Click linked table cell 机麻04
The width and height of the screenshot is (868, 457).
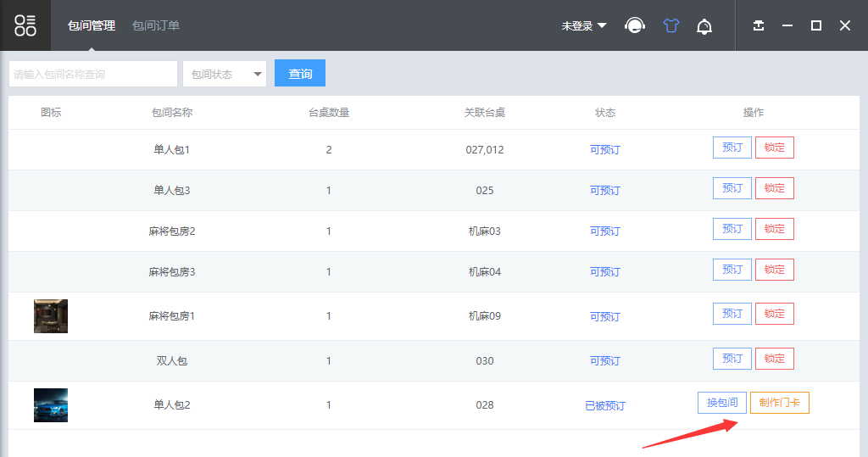pyautogui.click(x=484, y=272)
